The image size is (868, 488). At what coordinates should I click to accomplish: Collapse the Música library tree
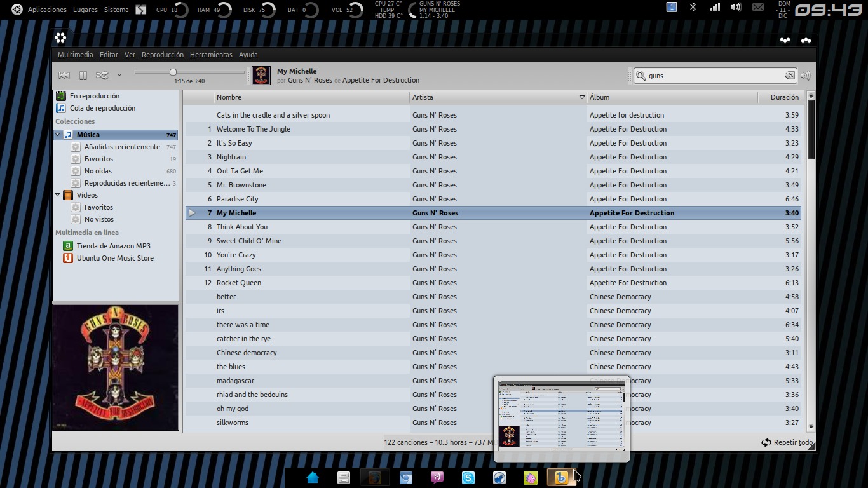pos(58,135)
